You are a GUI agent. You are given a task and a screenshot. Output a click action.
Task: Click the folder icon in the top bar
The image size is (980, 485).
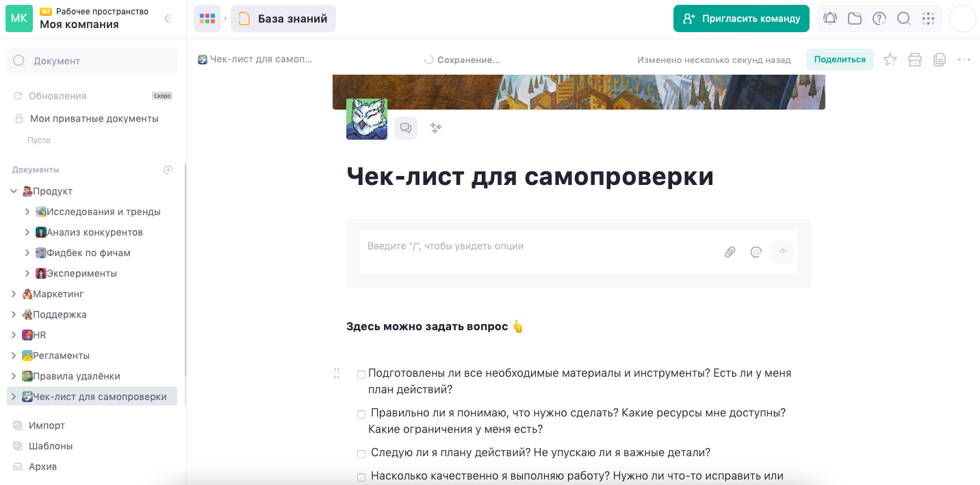(x=854, y=18)
